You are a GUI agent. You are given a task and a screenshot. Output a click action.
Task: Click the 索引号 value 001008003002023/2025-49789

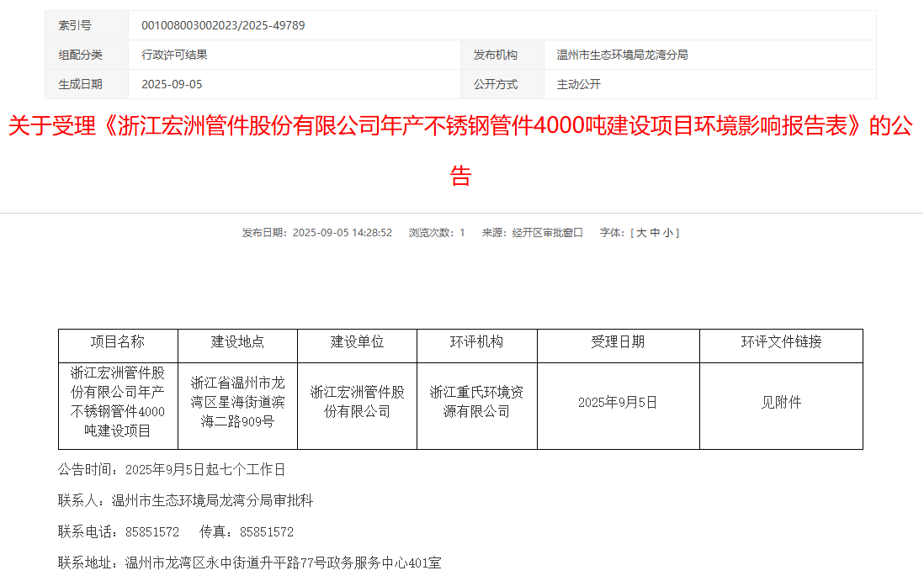[x=223, y=25]
